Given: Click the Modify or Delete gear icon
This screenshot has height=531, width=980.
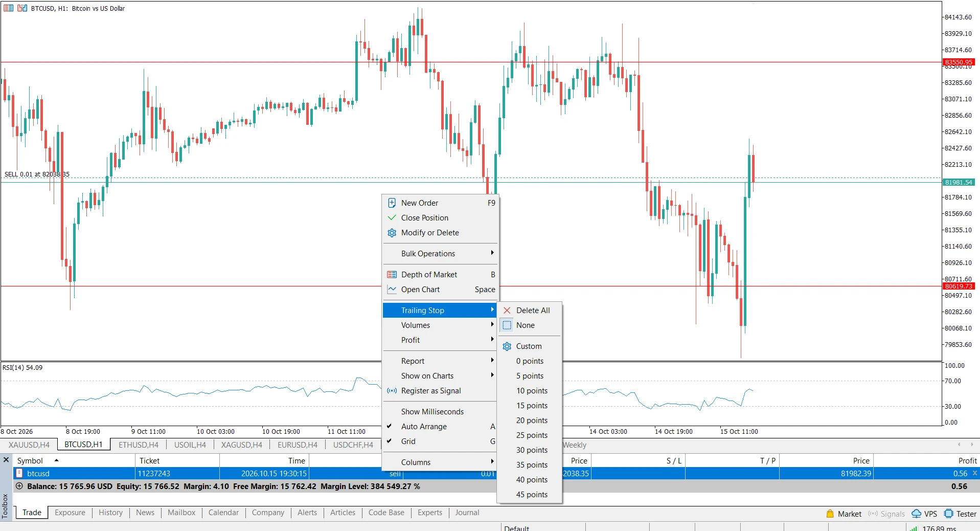Looking at the screenshot, I should click(x=392, y=232).
